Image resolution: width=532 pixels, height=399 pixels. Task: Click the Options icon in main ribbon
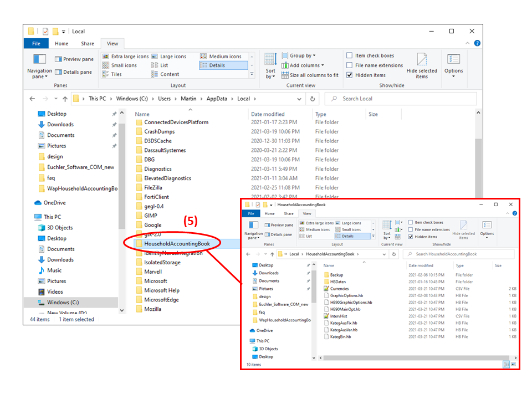click(x=453, y=60)
